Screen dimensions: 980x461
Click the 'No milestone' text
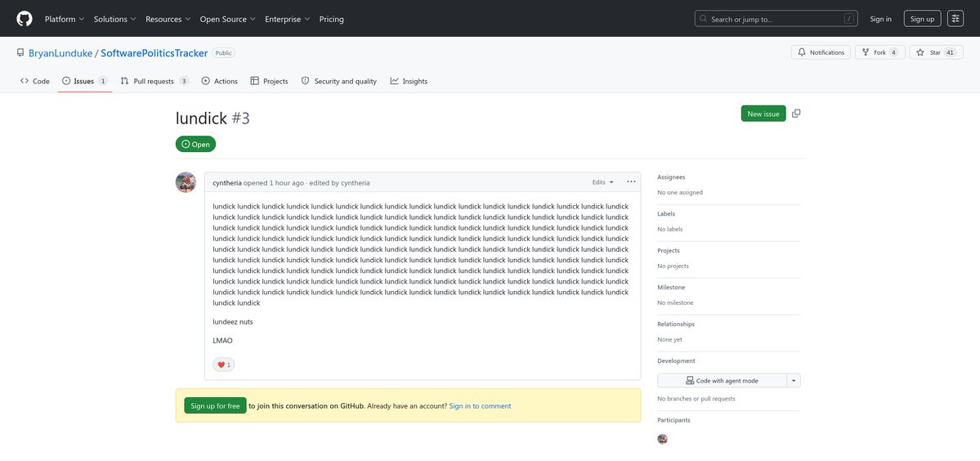click(675, 303)
